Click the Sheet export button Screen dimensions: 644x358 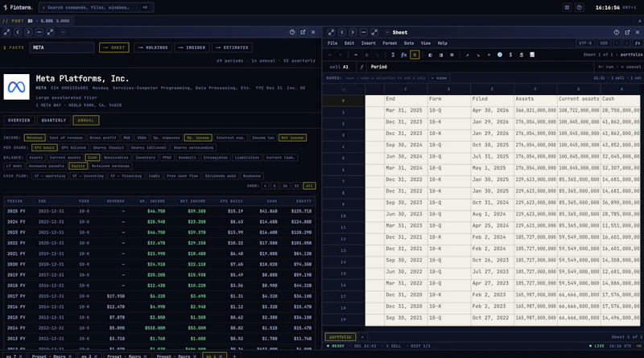point(114,47)
